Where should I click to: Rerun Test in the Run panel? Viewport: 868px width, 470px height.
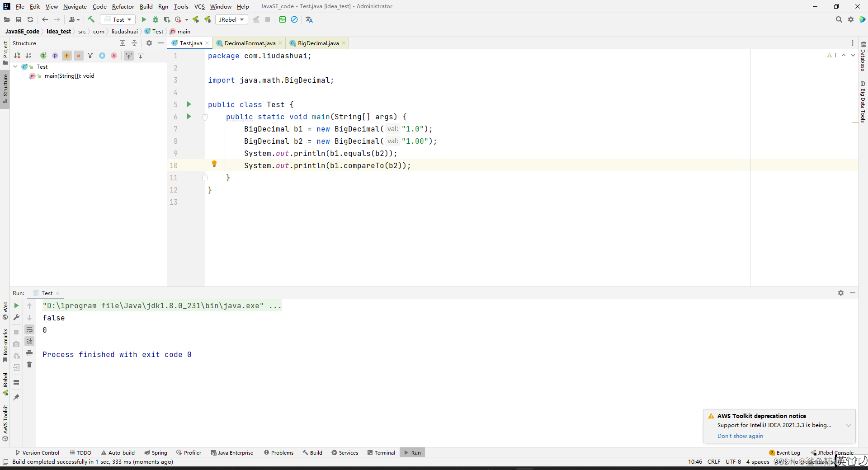[x=17, y=305]
